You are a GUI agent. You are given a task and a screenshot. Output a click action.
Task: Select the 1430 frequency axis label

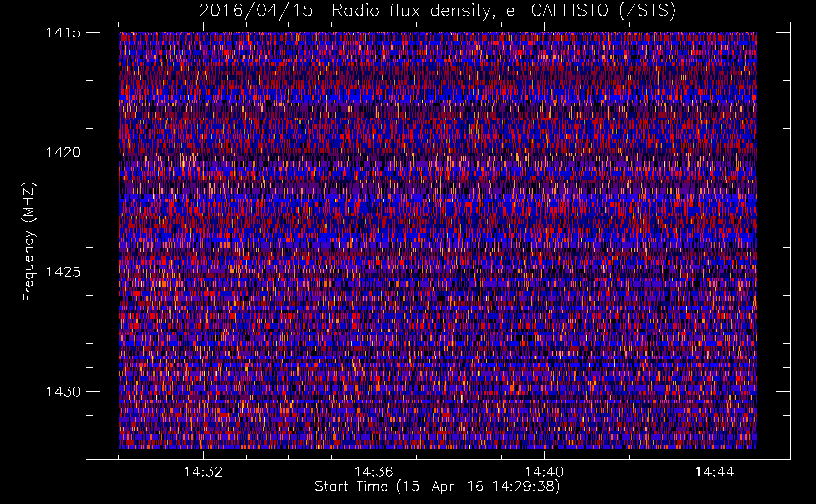[63, 392]
